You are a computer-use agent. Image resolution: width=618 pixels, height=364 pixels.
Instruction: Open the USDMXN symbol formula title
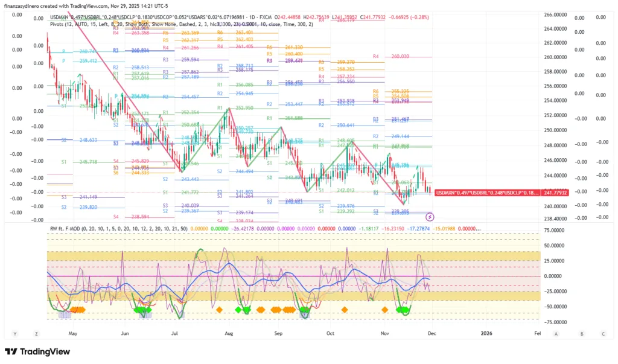pos(151,17)
